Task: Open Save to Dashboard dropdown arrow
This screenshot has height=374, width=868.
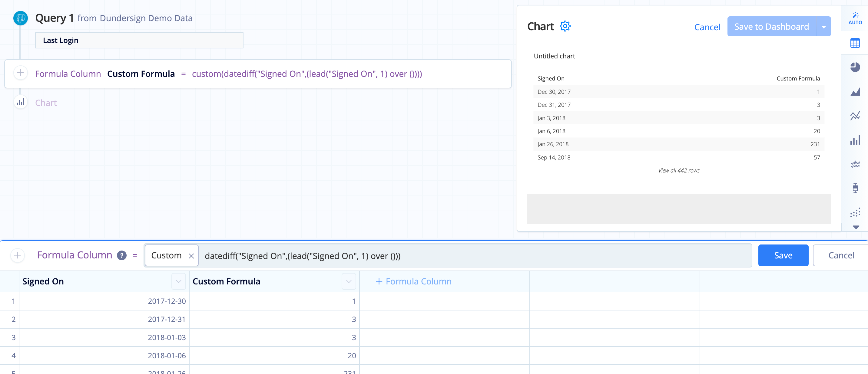Action: tap(823, 27)
